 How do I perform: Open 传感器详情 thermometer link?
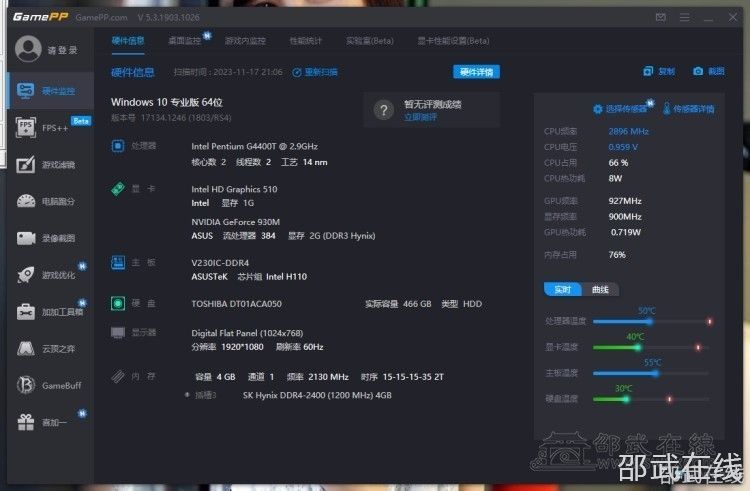click(689, 109)
